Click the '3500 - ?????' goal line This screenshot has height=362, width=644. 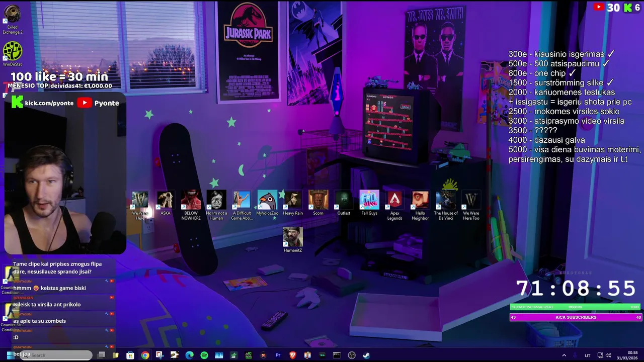533,130
